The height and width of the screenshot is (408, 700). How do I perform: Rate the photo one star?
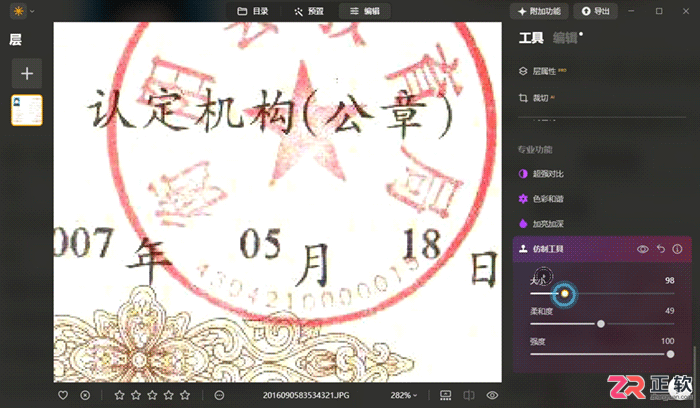119,395
